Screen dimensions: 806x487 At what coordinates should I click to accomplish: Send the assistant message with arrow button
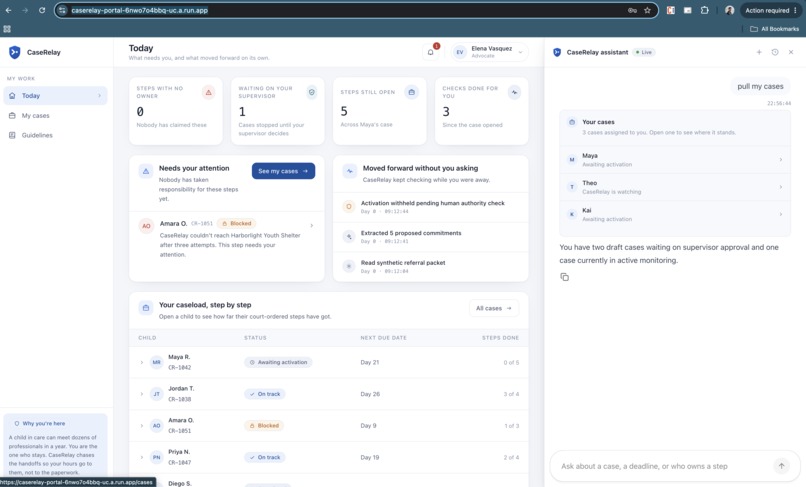[781, 466]
